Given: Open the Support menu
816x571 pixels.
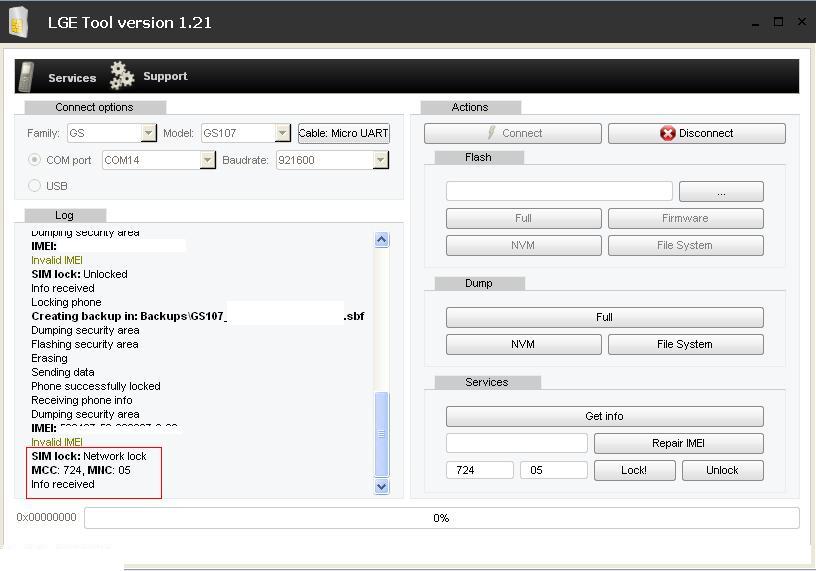Looking at the screenshot, I should [165, 76].
